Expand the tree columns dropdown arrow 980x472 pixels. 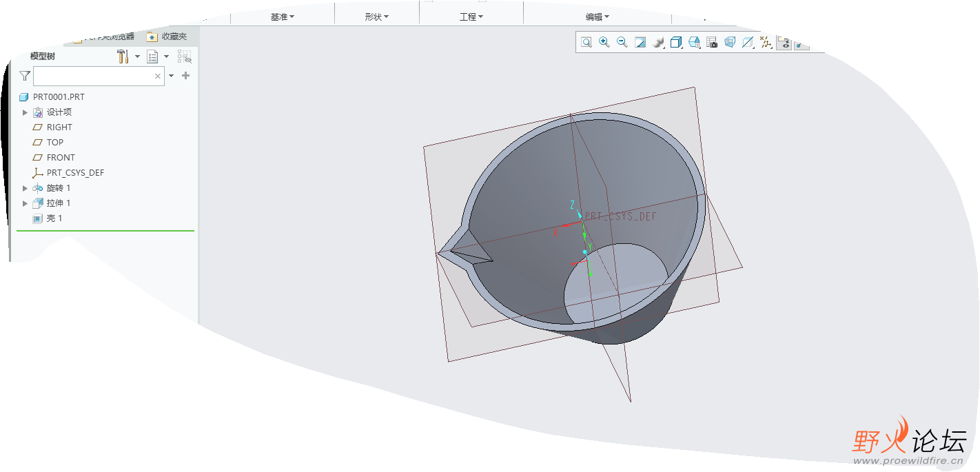point(166,57)
